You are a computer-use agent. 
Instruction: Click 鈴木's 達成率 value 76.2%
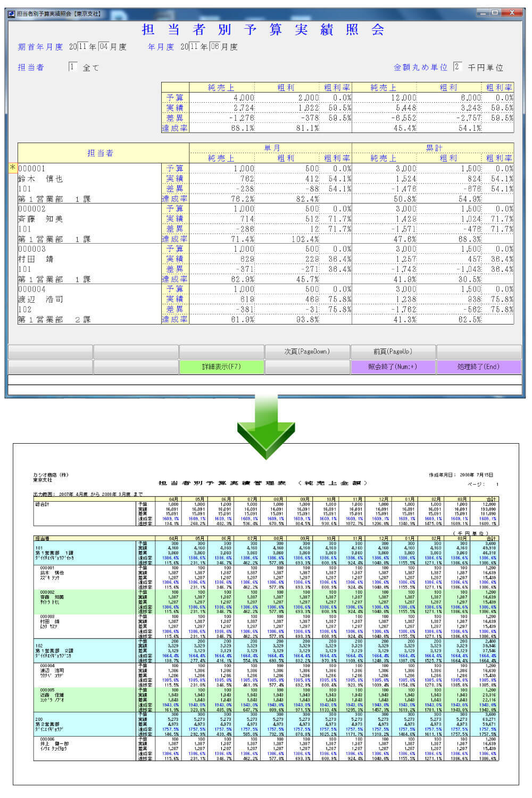tap(243, 199)
